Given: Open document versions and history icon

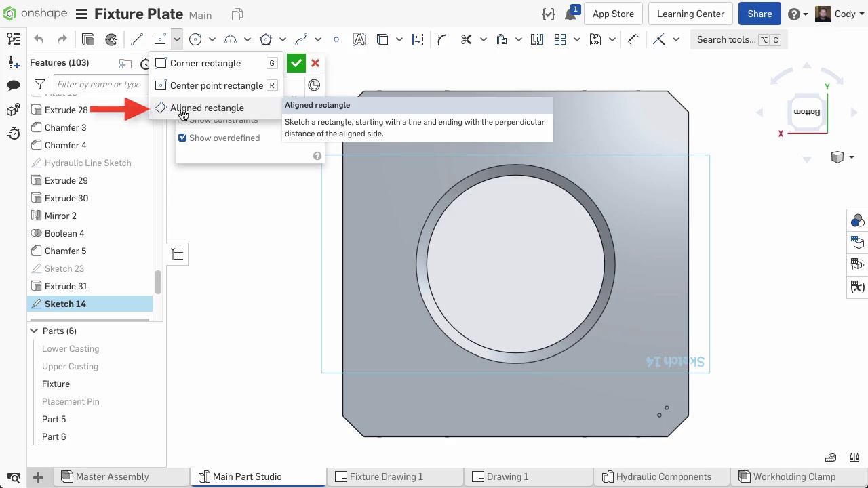Looking at the screenshot, I should pos(14,39).
